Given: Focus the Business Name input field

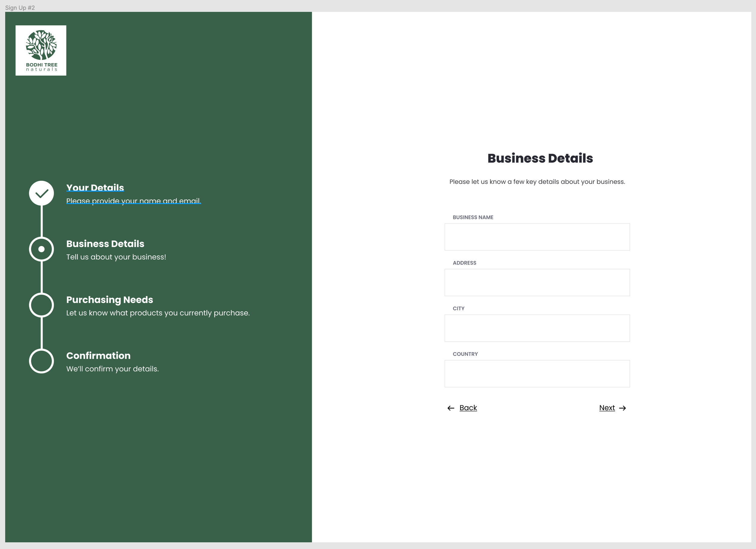Looking at the screenshot, I should 537,237.
